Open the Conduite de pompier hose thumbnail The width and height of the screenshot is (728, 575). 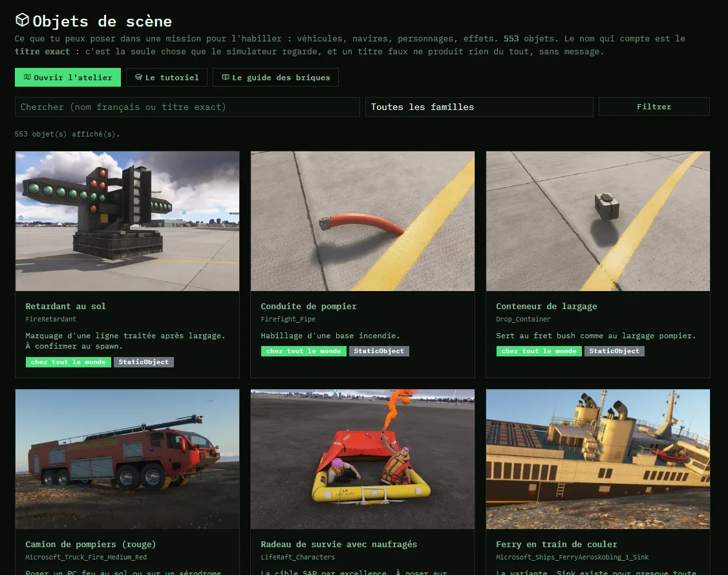tap(363, 221)
